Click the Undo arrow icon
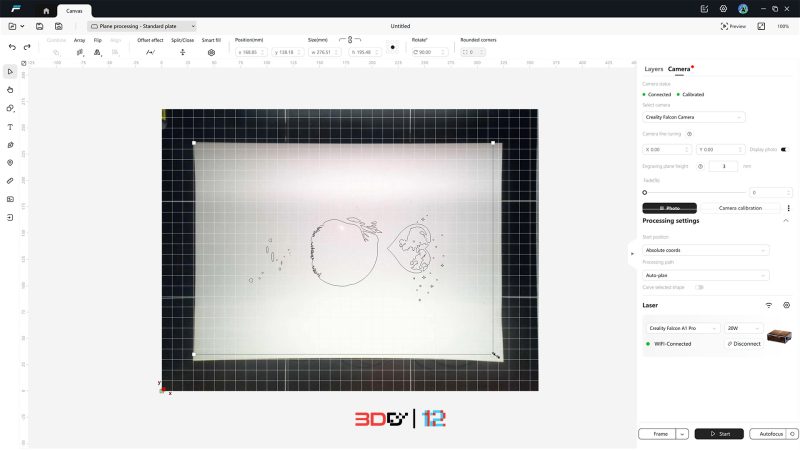 12,47
